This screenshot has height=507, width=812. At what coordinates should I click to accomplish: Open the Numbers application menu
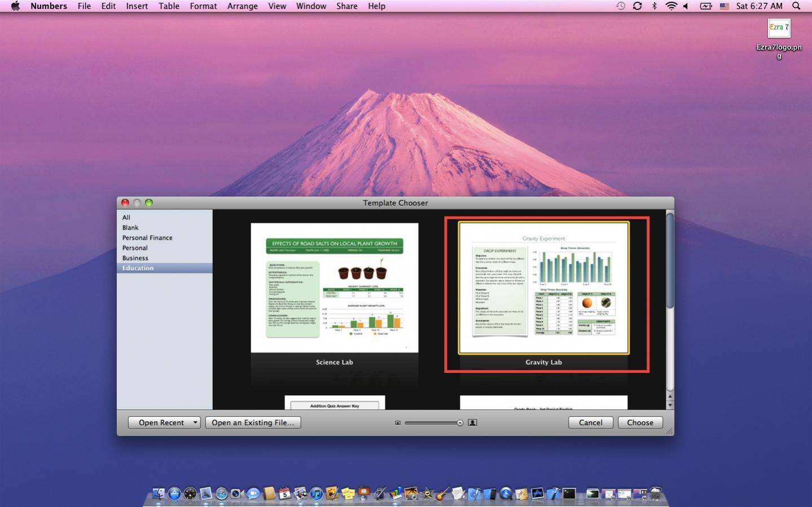[x=49, y=6]
